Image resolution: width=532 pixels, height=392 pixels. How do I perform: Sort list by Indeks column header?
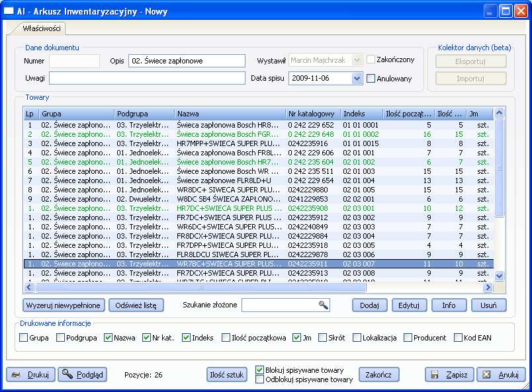tap(361, 114)
